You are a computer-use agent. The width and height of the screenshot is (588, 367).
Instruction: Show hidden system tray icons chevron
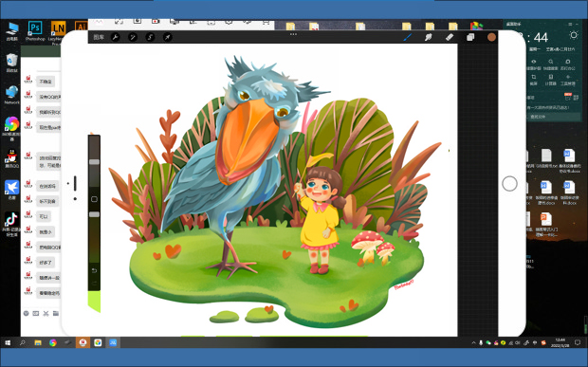(473, 342)
